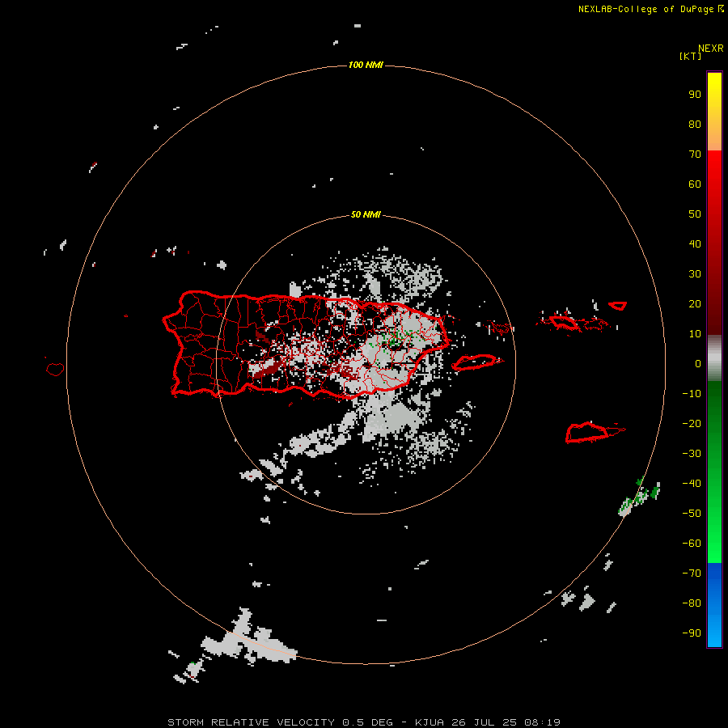The height and width of the screenshot is (728, 728).
Task: Click the "-60" scale label
Action: click(692, 544)
